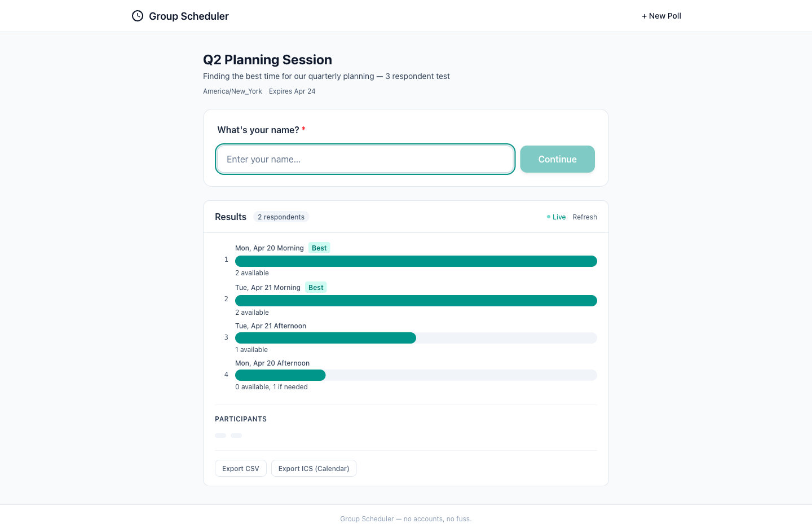Viewport: 812px width, 532px height.
Task: Click the green Live status dot
Action: 548,217
